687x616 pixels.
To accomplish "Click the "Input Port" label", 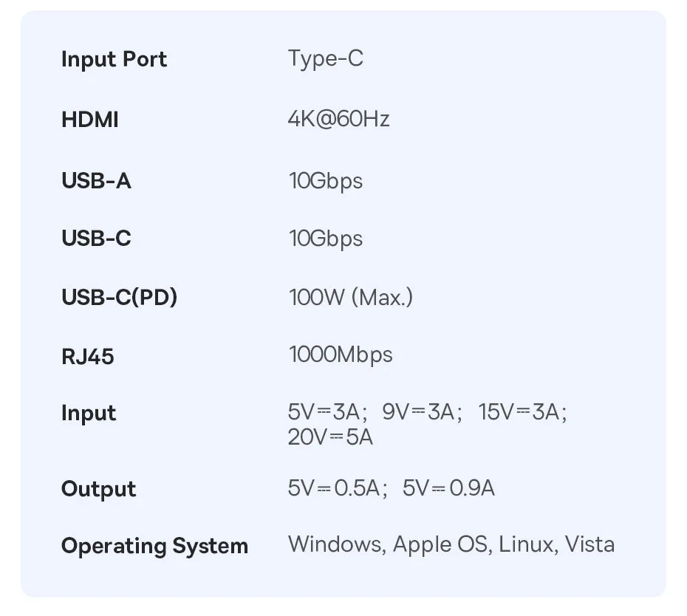I will [x=114, y=60].
